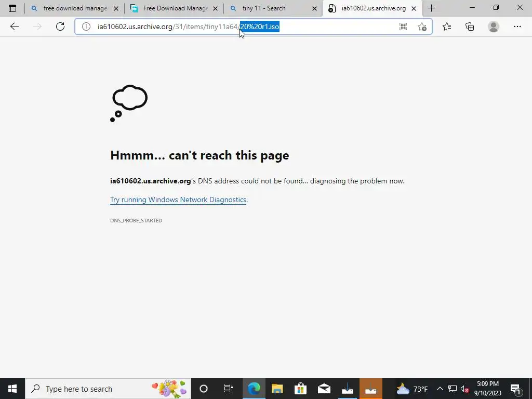Switch to free download manager search tab
532x399 pixels.
click(75, 8)
